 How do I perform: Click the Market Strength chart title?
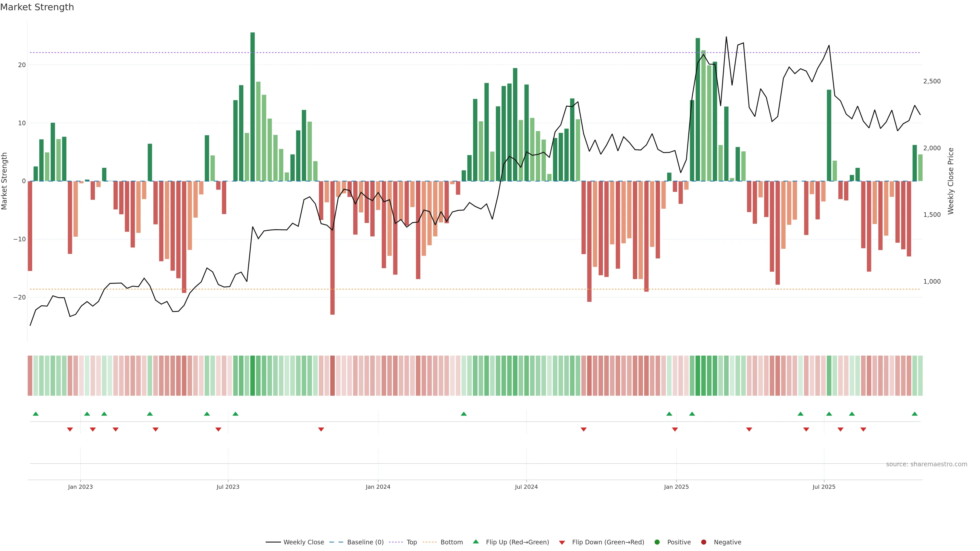37,7
